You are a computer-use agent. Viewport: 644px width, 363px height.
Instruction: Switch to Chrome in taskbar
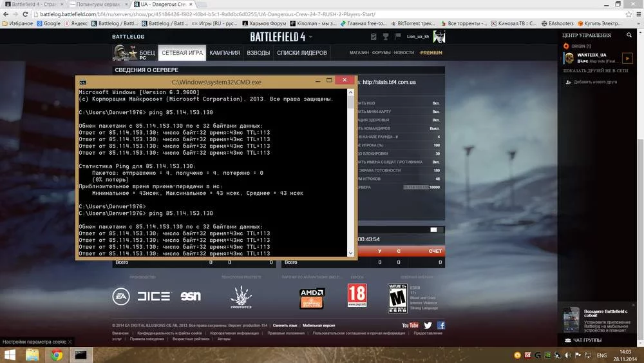click(x=56, y=355)
